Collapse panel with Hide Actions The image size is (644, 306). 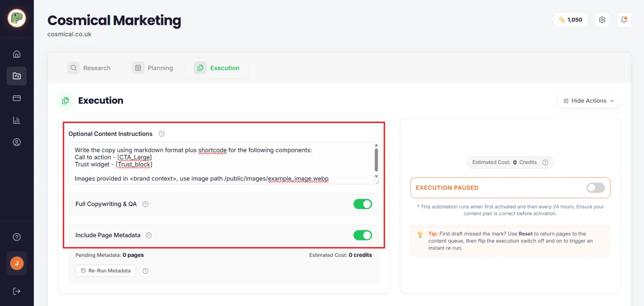(x=589, y=101)
